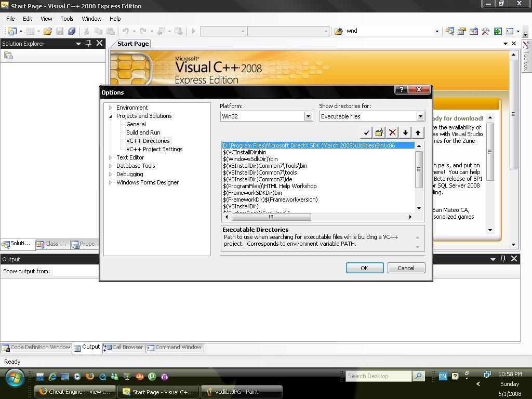This screenshot has height=399, width=532.
Task: Click the Save floppy disk icon
Action: point(60,31)
